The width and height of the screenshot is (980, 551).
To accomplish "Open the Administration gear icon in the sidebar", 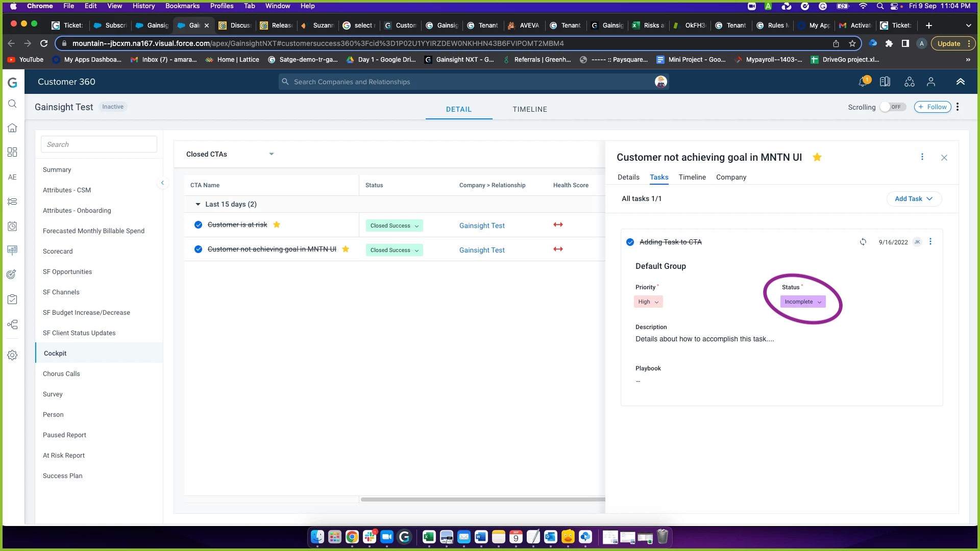I will click(12, 355).
